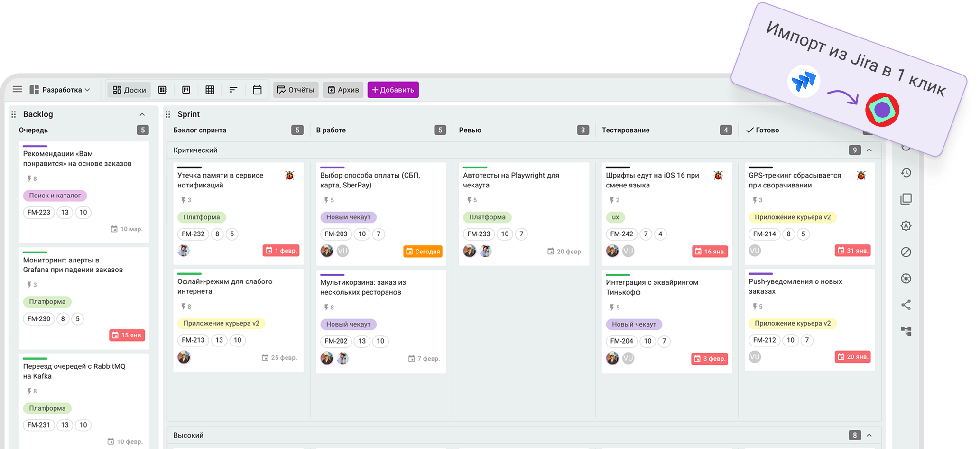This screenshot has height=449, width=980.
Task: Select the timeline sort-lines view icon
Action: click(x=233, y=90)
